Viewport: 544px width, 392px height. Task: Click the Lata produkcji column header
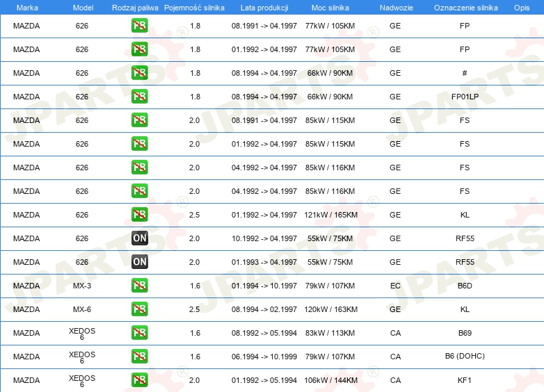[x=264, y=8]
